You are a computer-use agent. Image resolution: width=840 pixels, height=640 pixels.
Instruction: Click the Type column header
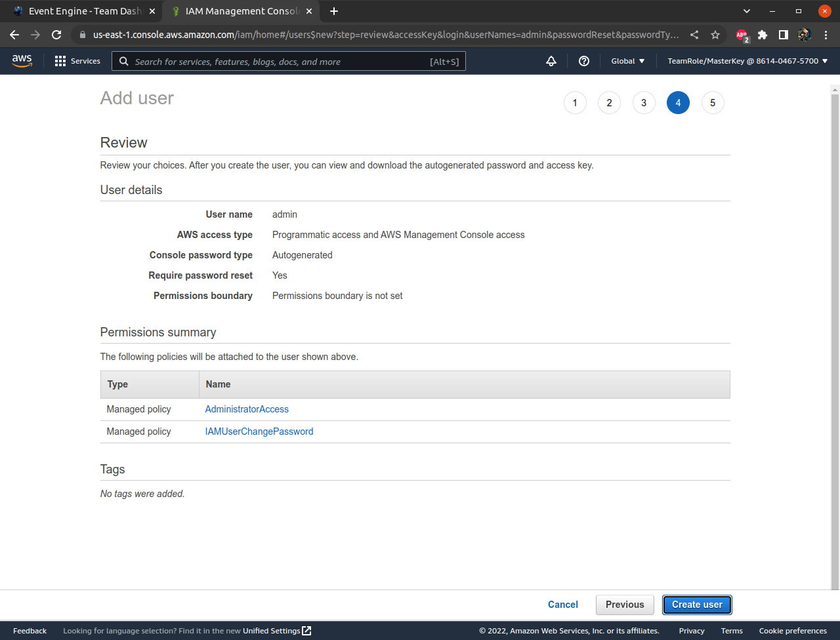pos(150,384)
